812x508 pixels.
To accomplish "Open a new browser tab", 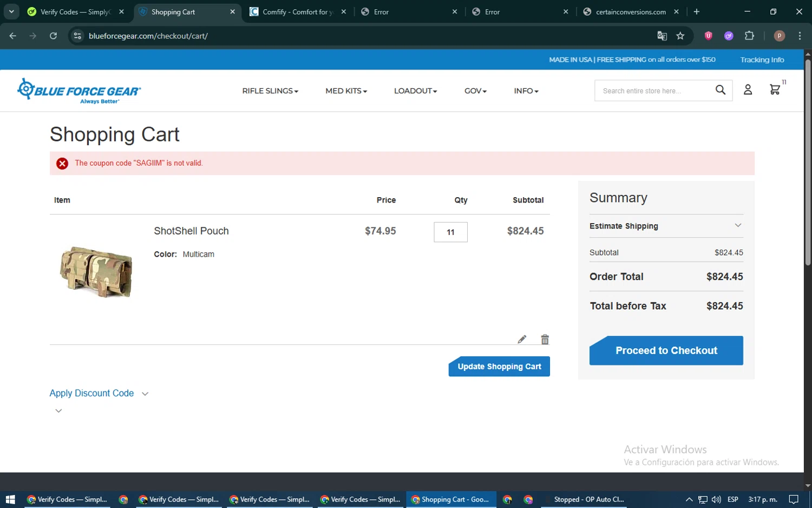I will tap(697, 11).
